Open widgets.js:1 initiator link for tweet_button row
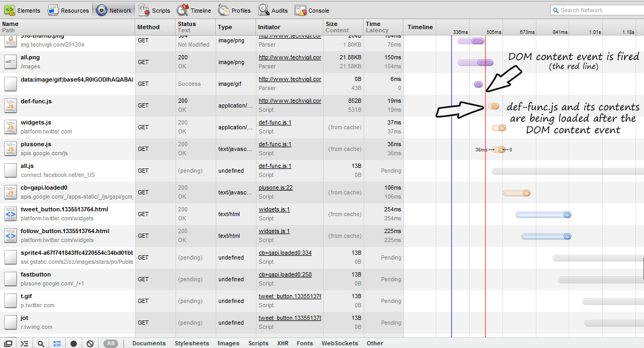The image size is (644, 348). click(x=274, y=209)
